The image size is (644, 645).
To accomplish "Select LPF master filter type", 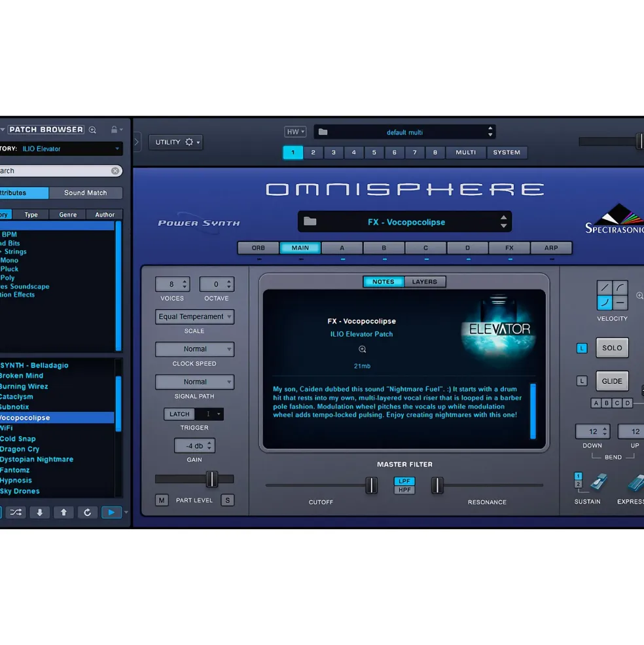I will coord(404,481).
